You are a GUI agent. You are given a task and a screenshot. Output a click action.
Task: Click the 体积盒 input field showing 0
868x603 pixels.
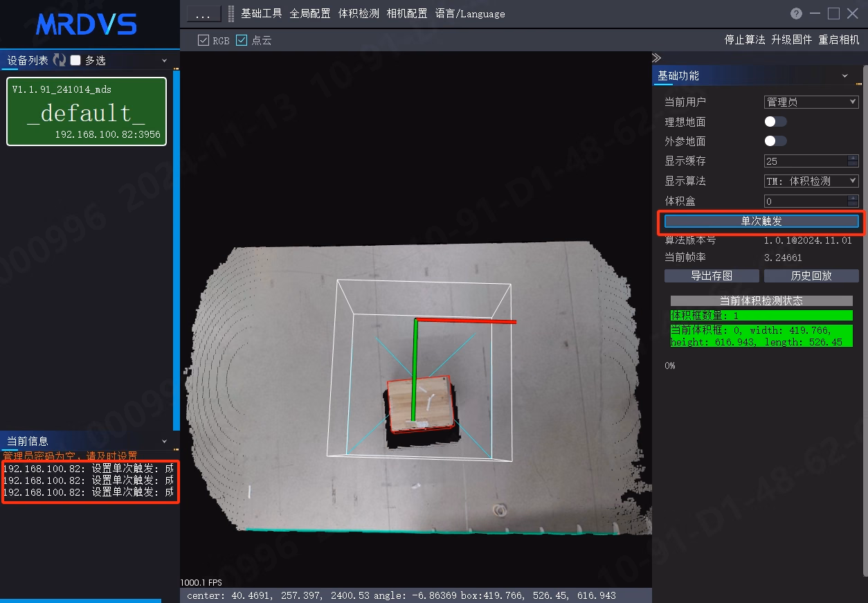coord(806,201)
